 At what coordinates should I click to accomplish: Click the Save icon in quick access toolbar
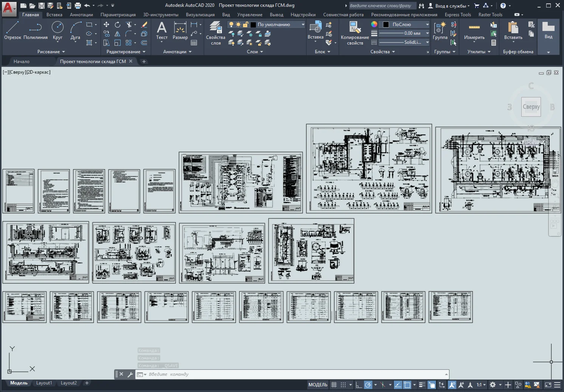42,6
